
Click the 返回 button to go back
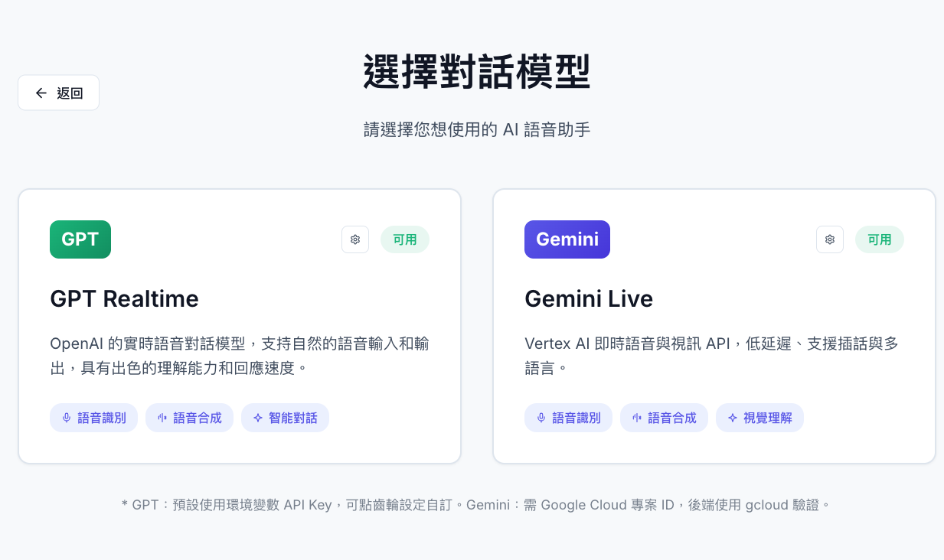pos(58,93)
